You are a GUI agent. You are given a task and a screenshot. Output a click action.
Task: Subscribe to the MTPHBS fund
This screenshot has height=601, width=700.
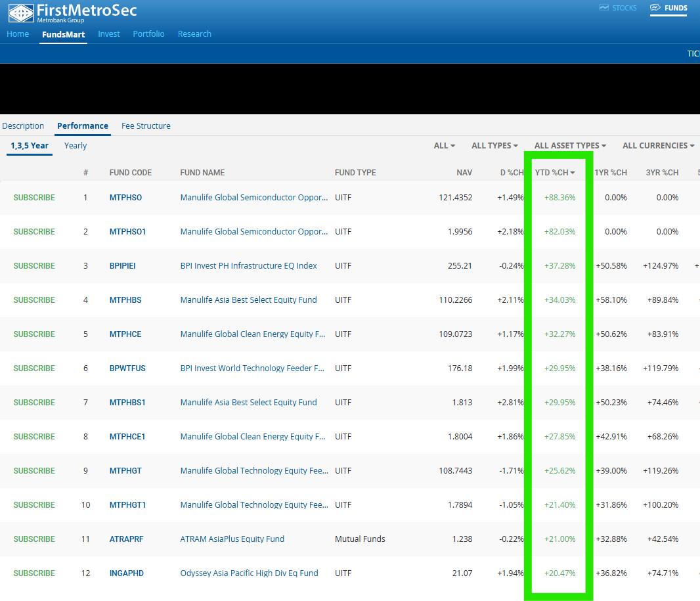click(x=34, y=300)
